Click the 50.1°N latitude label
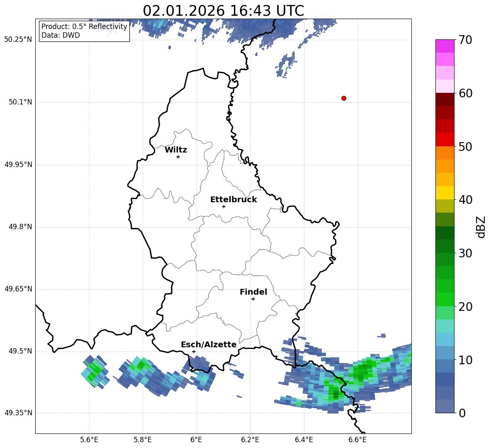This screenshot has width=491, height=448. (20, 102)
